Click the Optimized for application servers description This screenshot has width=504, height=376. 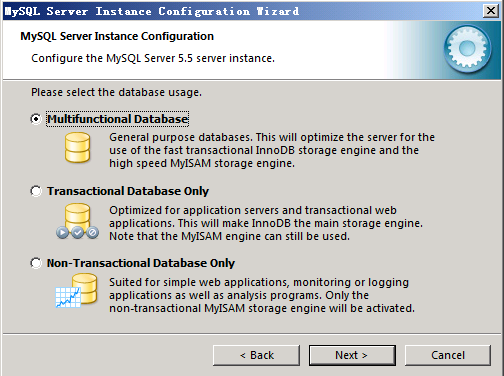266,223
